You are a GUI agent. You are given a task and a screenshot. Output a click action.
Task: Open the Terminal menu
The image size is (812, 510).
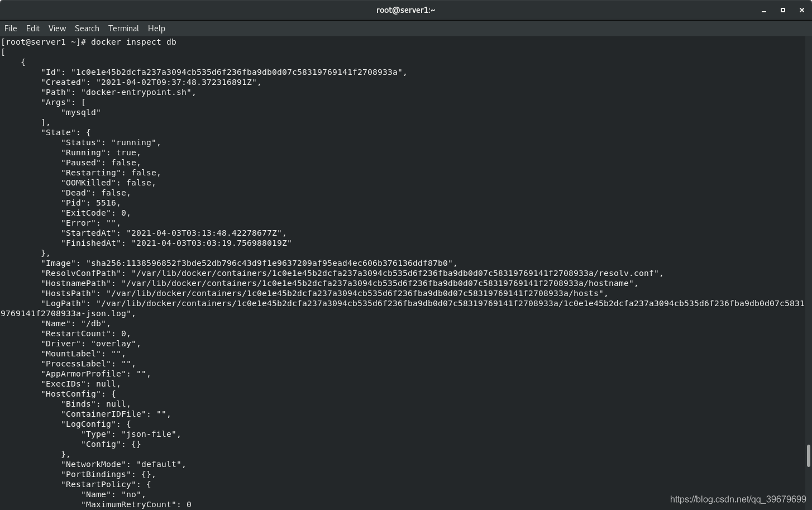click(x=123, y=28)
